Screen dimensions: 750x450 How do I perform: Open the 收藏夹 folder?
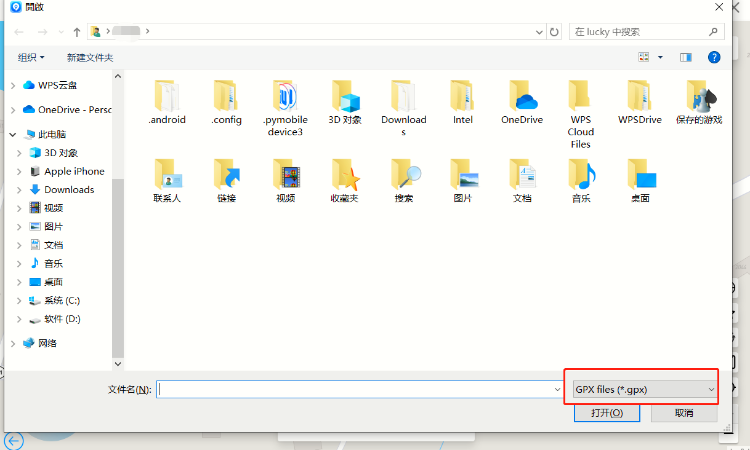pyautogui.click(x=345, y=181)
